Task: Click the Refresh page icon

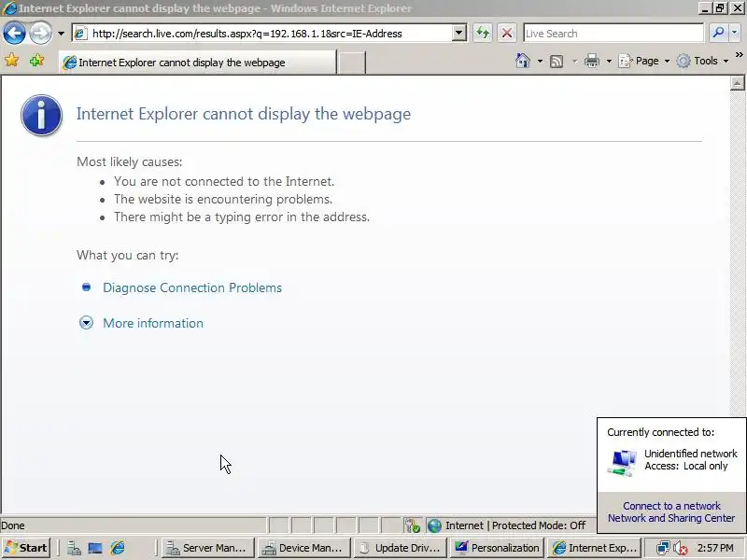Action: click(x=483, y=34)
